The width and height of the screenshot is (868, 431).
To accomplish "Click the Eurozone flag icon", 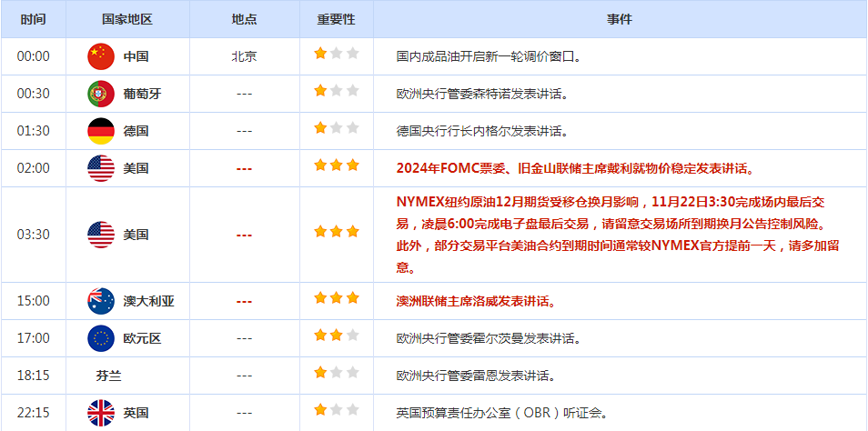I will [101, 338].
